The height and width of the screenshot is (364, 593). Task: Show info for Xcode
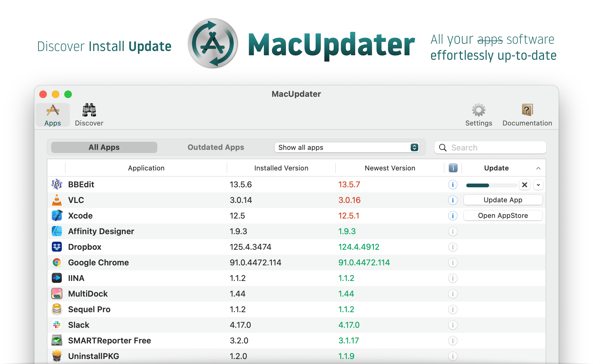[x=453, y=216]
